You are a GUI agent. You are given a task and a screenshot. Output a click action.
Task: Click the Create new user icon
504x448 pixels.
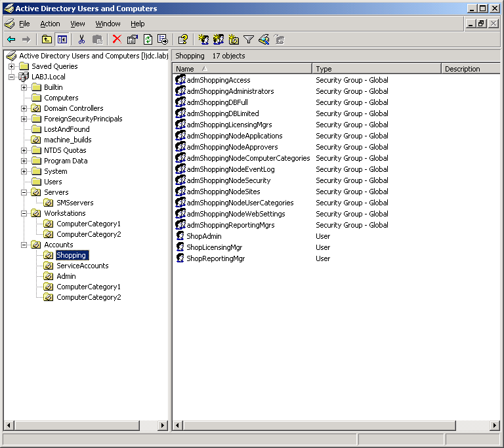203,39
